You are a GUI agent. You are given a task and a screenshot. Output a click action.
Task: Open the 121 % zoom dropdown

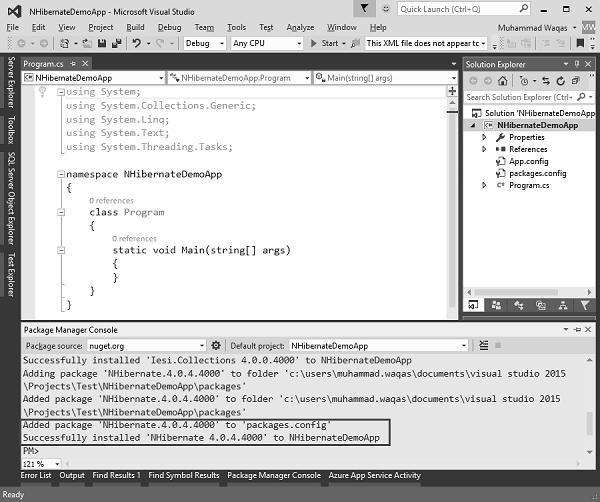click(41, 464)
